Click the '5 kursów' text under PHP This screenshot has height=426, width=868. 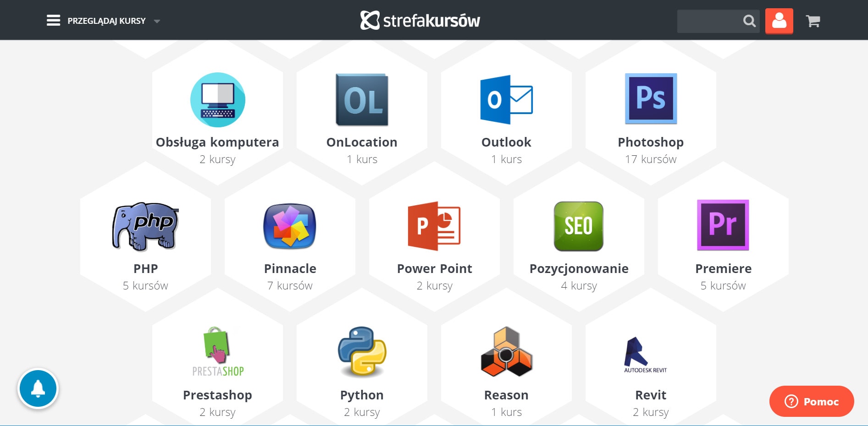point(145,286)
